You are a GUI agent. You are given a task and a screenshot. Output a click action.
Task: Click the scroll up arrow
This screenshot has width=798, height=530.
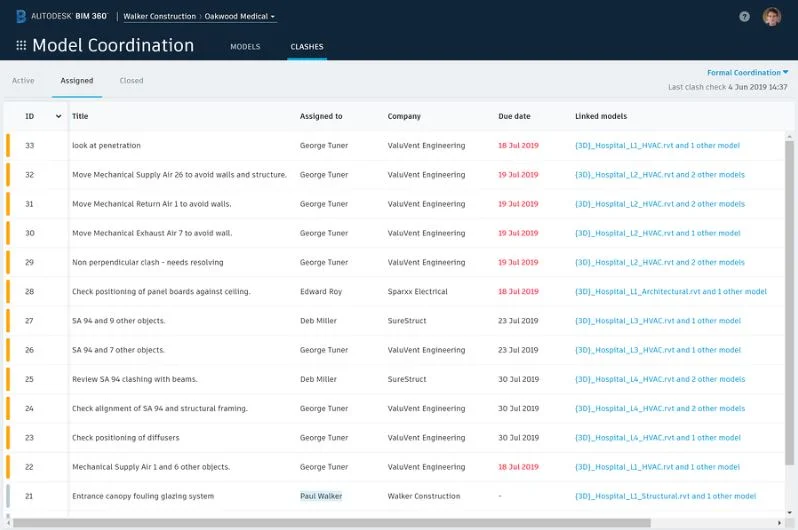coord(789,136)
